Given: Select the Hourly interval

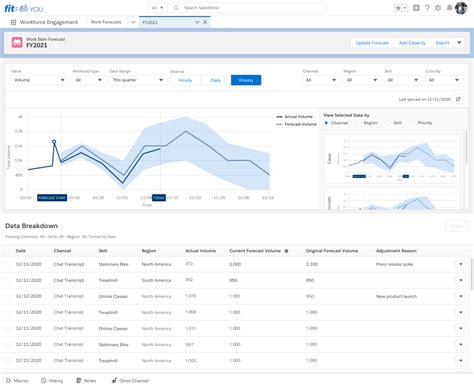Looking at the screenshot, I should [x=185, y=80].
